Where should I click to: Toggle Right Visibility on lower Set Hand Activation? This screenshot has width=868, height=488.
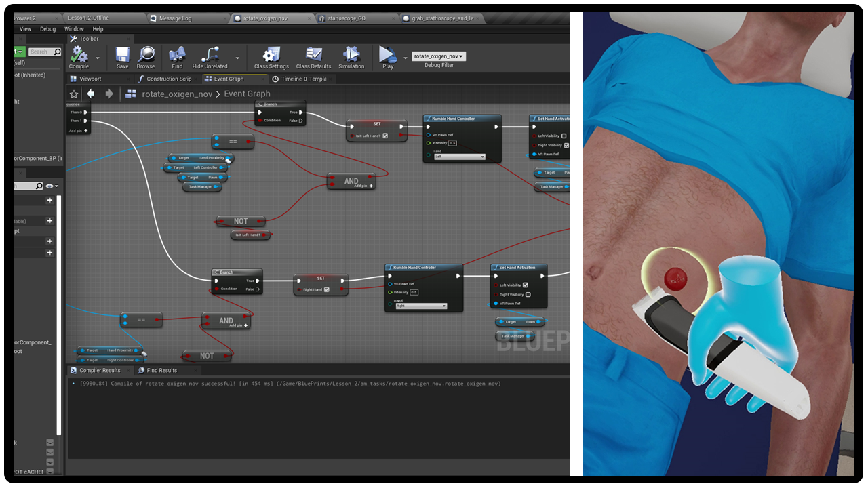point(528,295)
